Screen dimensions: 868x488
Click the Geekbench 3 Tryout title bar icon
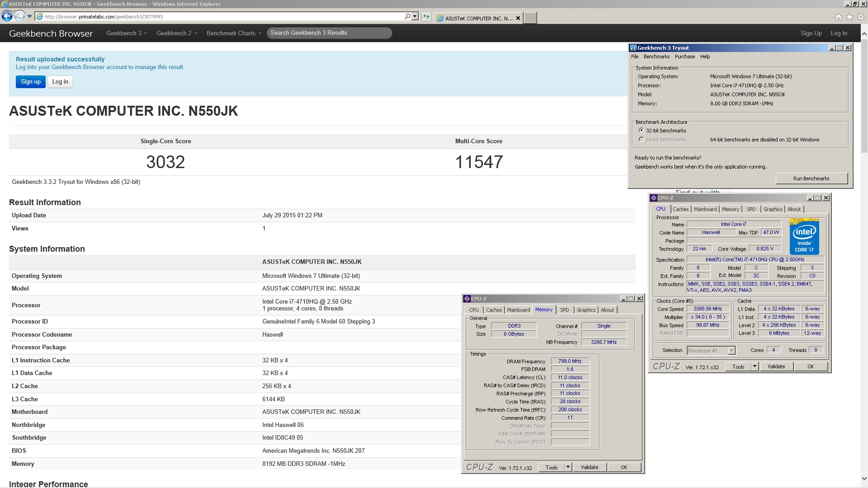pyautogui.click(x=633, y=48)
